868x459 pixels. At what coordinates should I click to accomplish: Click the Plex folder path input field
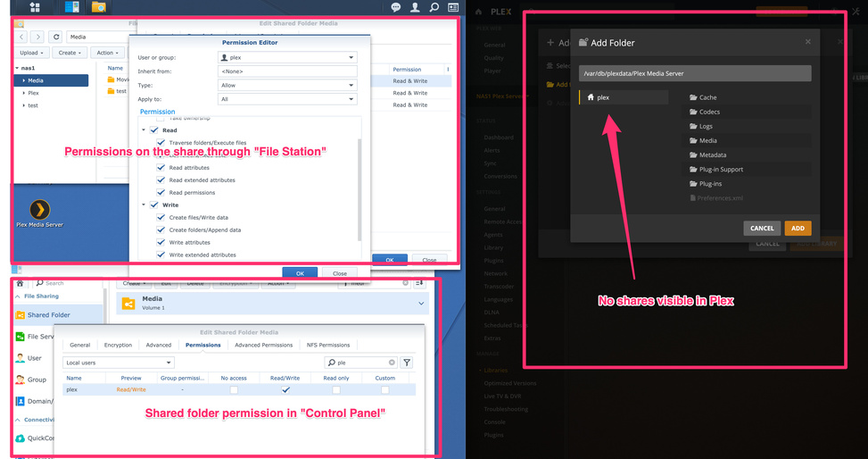point(695,73)
